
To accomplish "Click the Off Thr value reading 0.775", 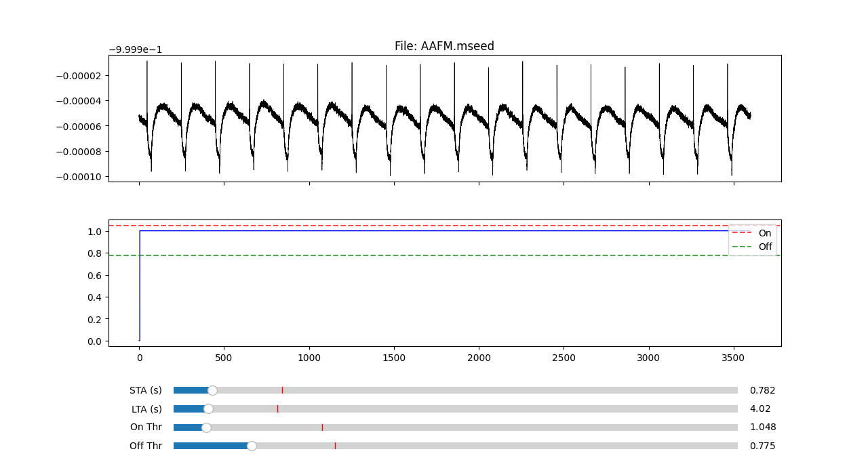I will tap(762, 446).
